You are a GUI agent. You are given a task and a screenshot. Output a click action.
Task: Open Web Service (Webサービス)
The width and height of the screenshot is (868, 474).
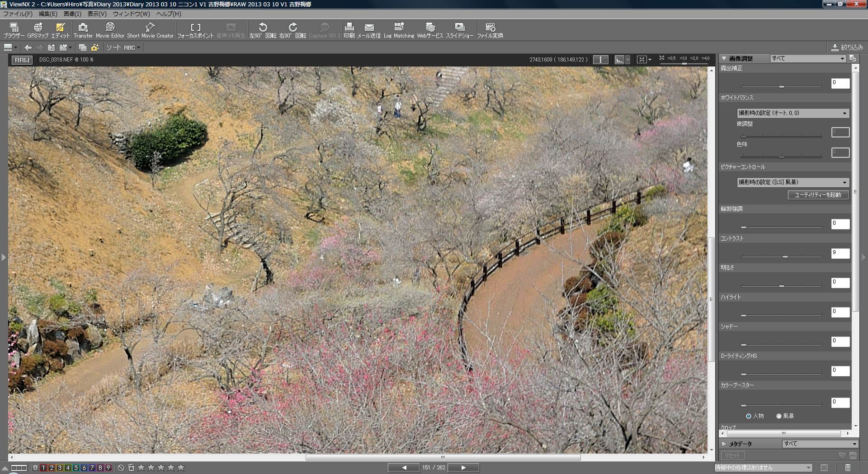click(430, 30)
